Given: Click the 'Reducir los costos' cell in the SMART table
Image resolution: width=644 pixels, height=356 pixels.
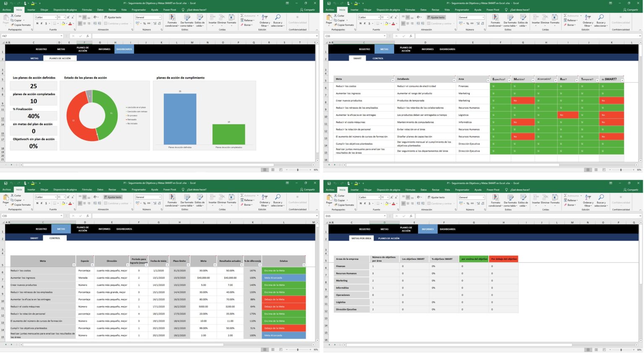Looking at the screenshot, I should (364, 86).
